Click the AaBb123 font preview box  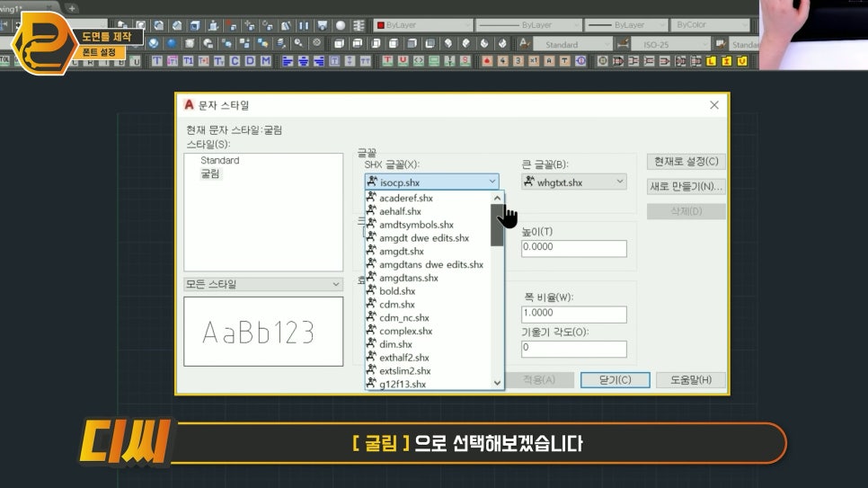(263, 332)
